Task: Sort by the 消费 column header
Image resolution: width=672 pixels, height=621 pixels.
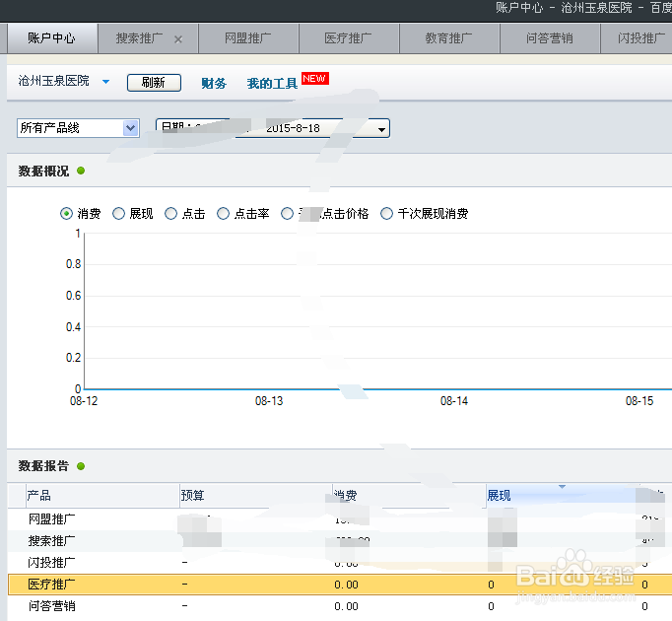Action: [409, 496]
